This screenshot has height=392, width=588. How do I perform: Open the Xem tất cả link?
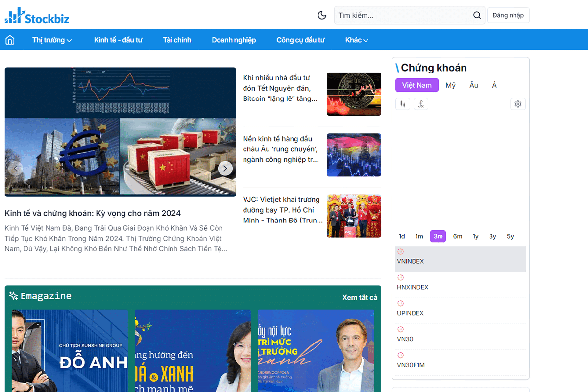pos(360,297)
